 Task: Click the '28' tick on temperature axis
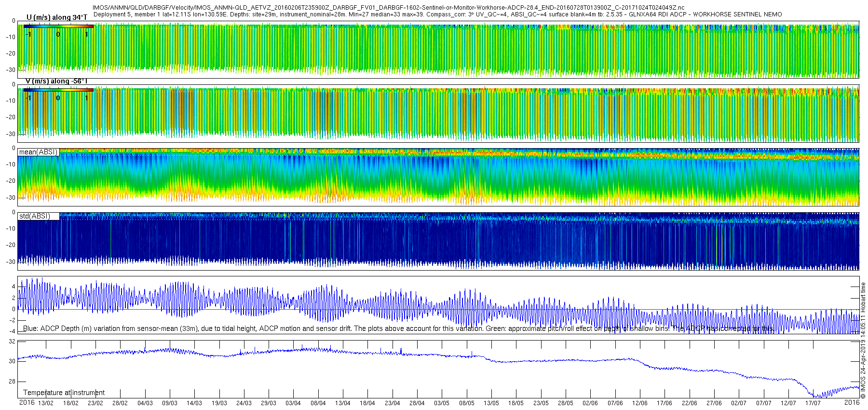12,382
